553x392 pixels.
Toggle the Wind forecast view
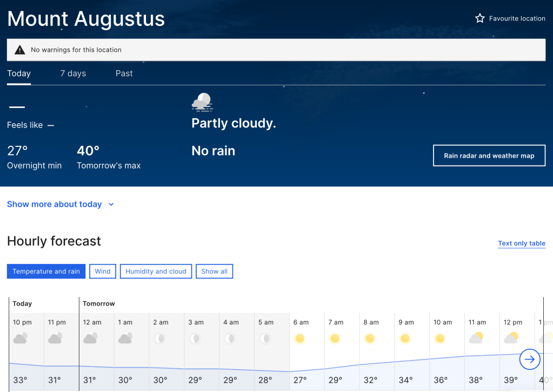click(x=103, y=271)
